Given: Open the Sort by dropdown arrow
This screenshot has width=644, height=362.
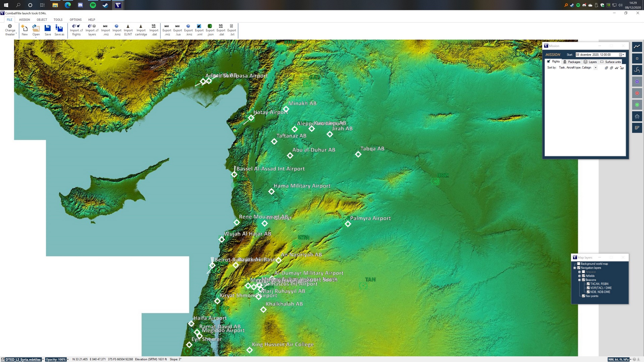Looking at the screenshot, I should (x=596, y=68).
